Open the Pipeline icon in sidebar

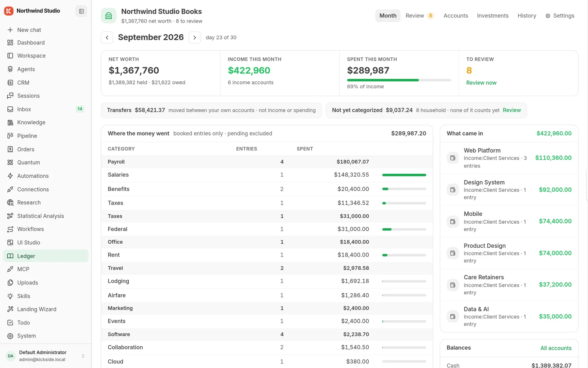[x=10, y=136]
